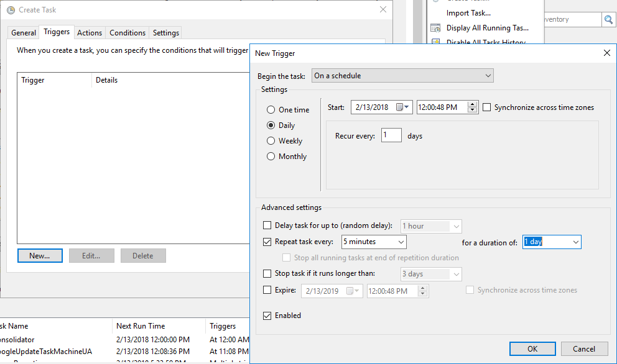Open Display All Running Tasks icon

click(x=435, y=28)
